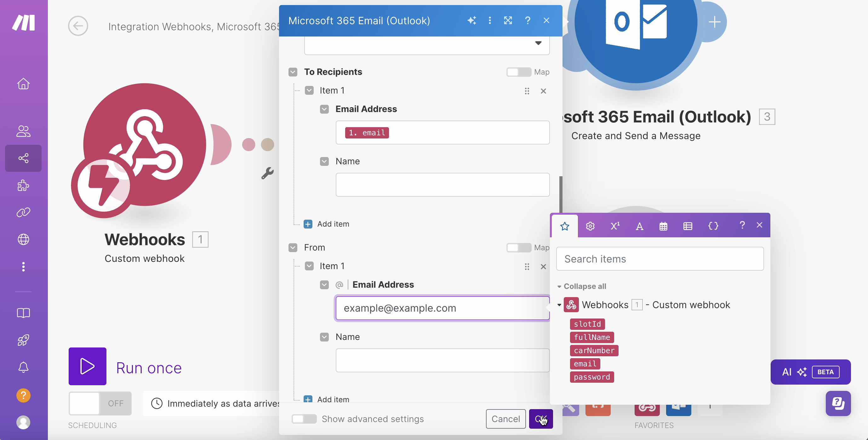
Task: Expand dialog to full screen
Action: point(508,20)
